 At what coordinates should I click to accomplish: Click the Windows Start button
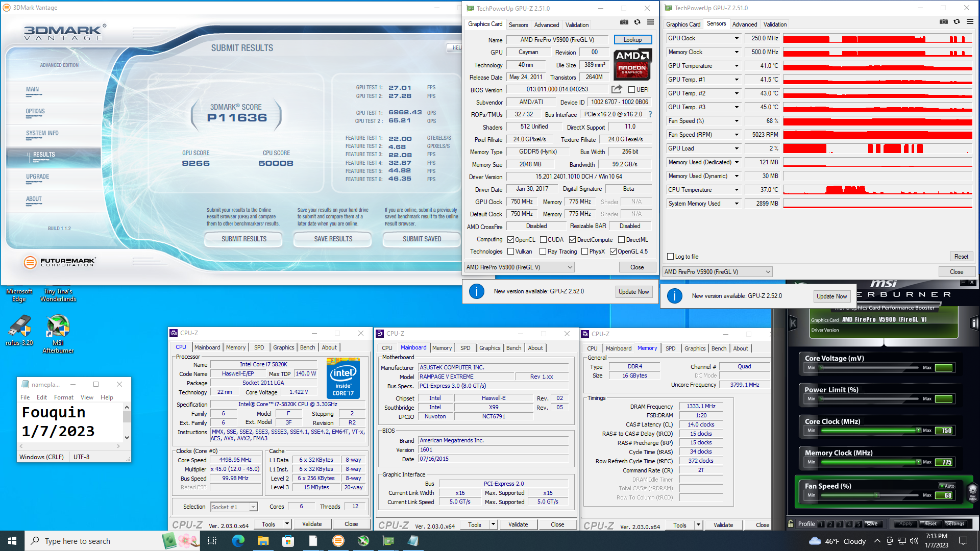(x=12, y=541)
